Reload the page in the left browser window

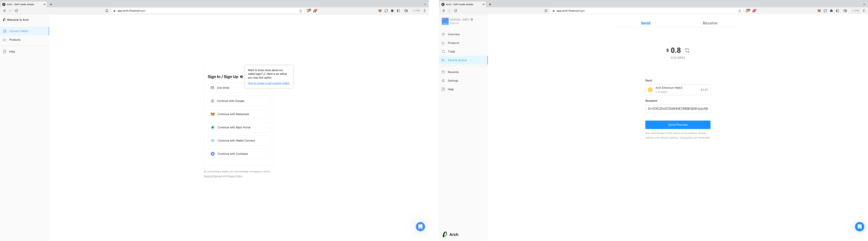[x=17, y=11]
